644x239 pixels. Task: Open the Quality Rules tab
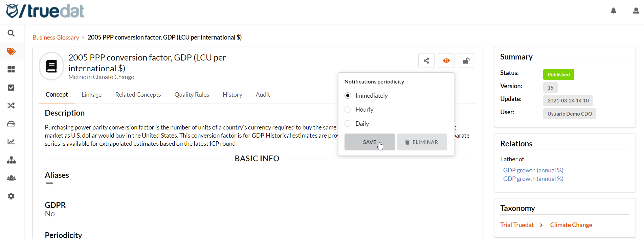pos(192,95)
